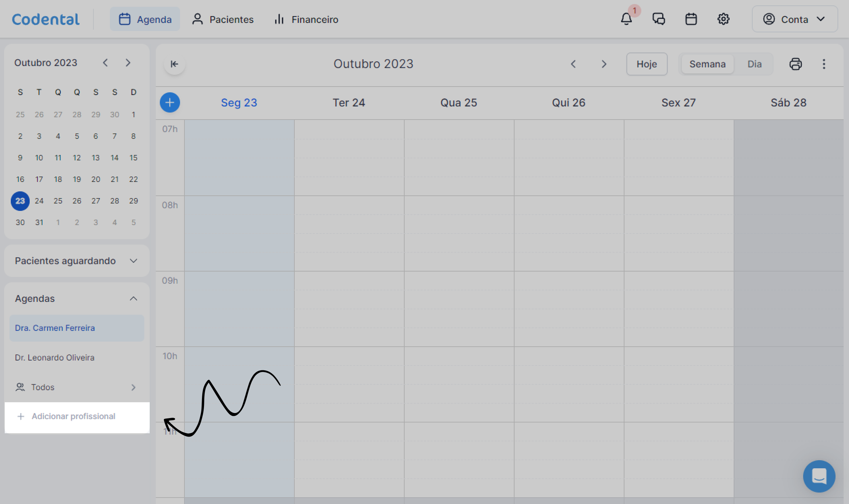The image size is (849, 504).
Task: Click the Hoje button
Action: point(646,64)
